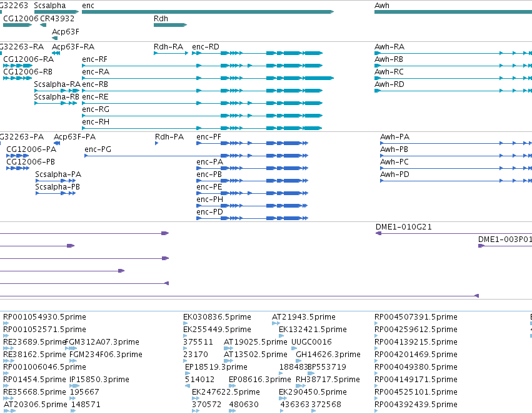
Task: Click the Awh-RD transcript label
Action: click(x=389, y=84)
